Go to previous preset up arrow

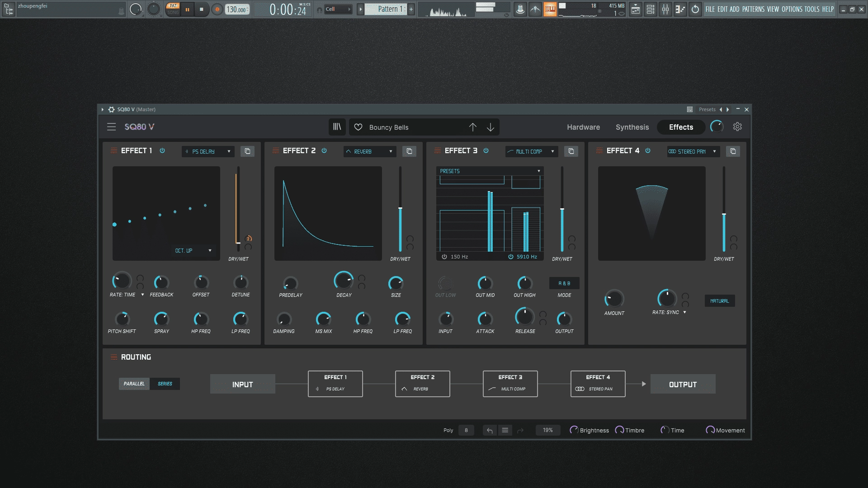coord(472,127)
